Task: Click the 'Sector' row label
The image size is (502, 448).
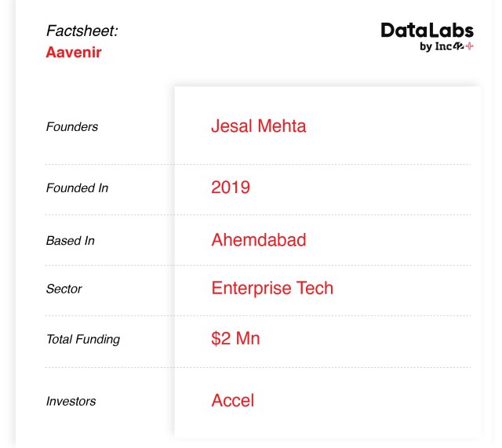Action: click(x=64, y=289)
